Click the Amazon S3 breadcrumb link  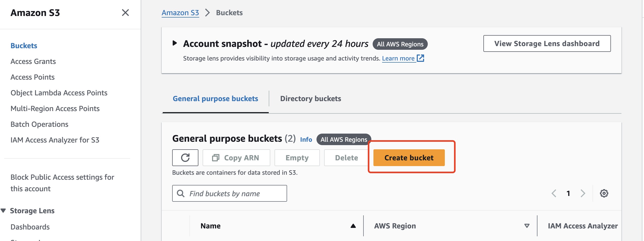pos(180,13)
